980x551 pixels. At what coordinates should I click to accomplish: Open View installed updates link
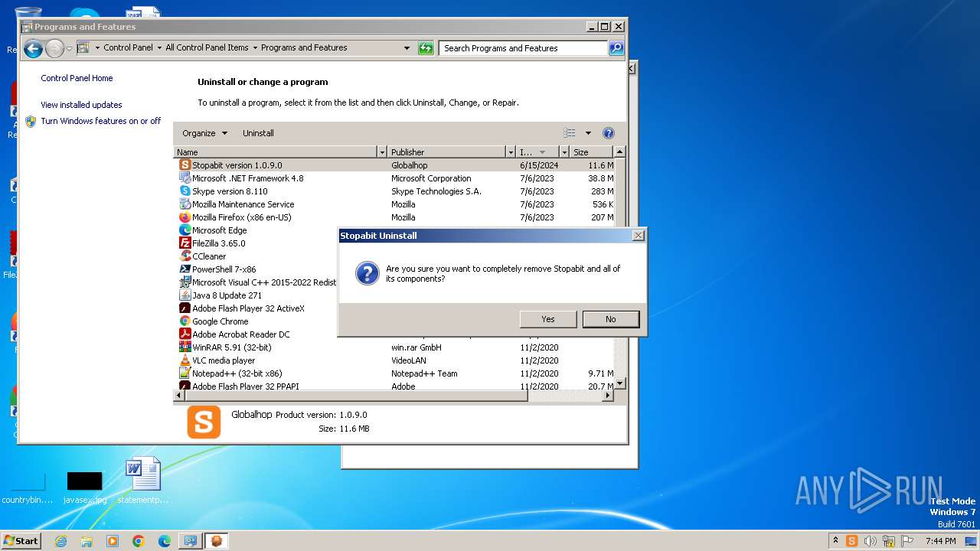[81, 105]
